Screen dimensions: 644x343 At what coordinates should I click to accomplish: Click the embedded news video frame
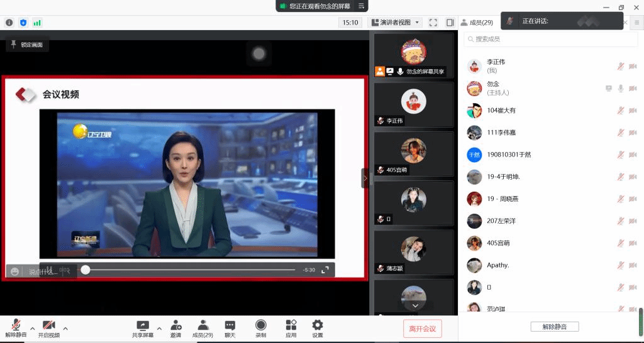[187, 184]
